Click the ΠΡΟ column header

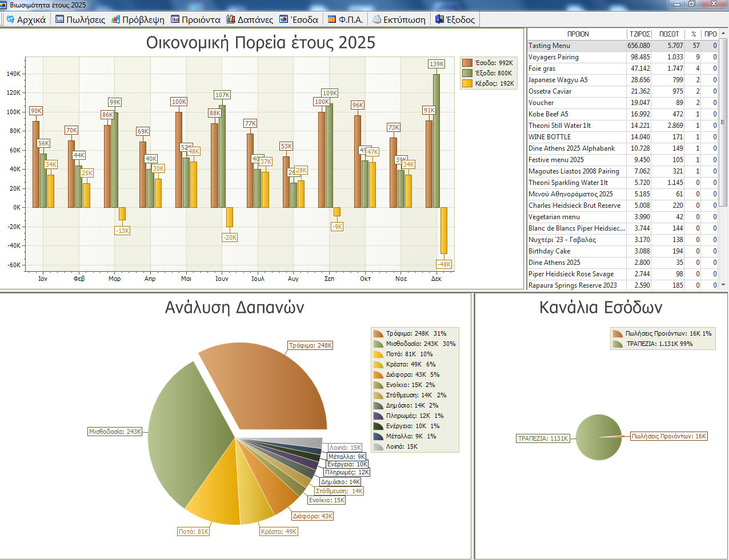710,34
